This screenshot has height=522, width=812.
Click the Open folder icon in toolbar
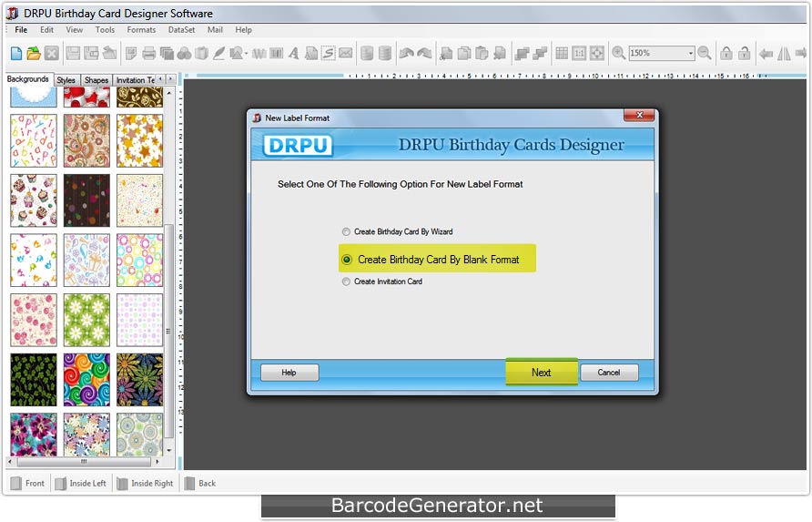[x=34, y=53]
